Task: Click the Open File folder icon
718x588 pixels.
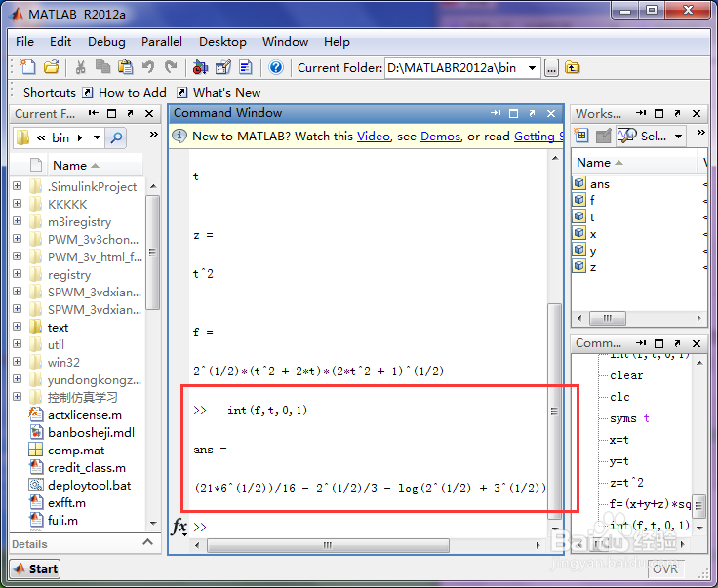Action: [x=52, y=67]
